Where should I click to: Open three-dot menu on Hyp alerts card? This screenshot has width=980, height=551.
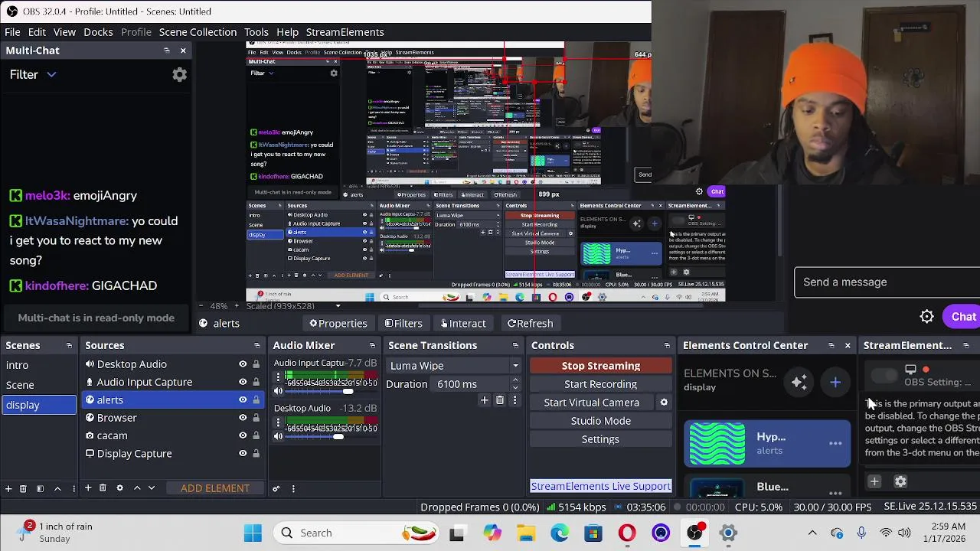coord(835,443)
